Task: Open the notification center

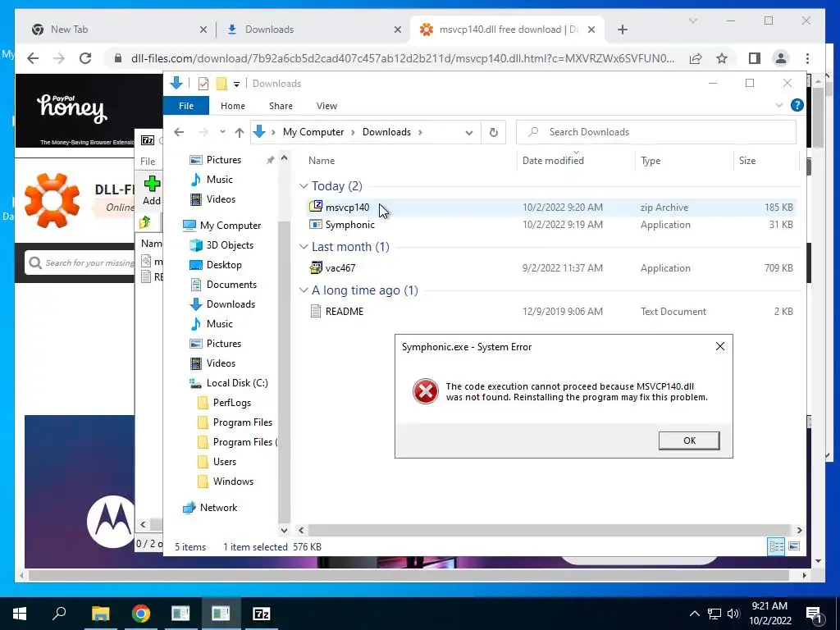Action: [814, 614]
